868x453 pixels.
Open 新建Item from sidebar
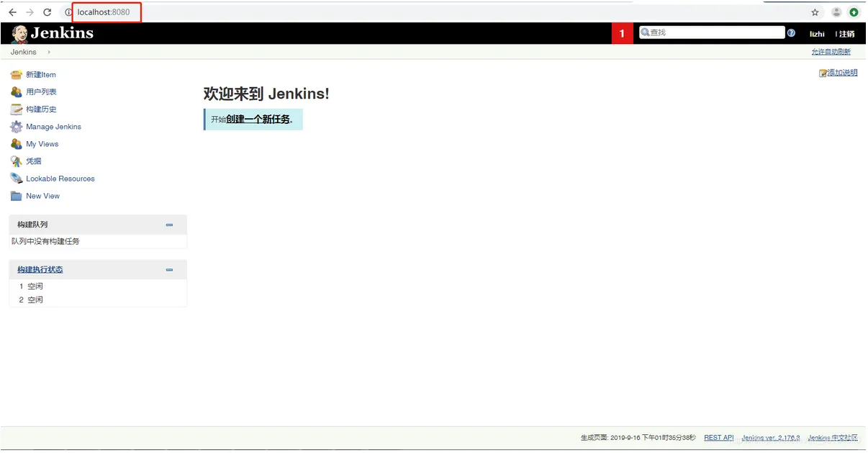(41, 75)
